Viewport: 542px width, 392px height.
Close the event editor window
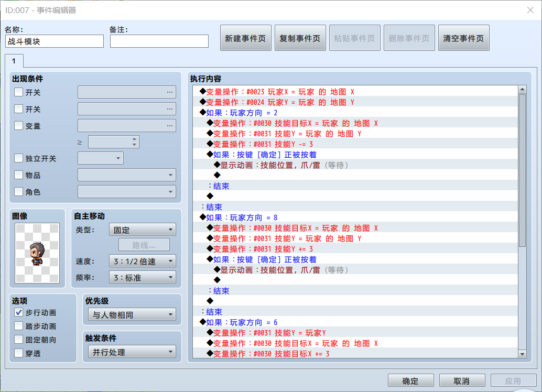point(530,10)
